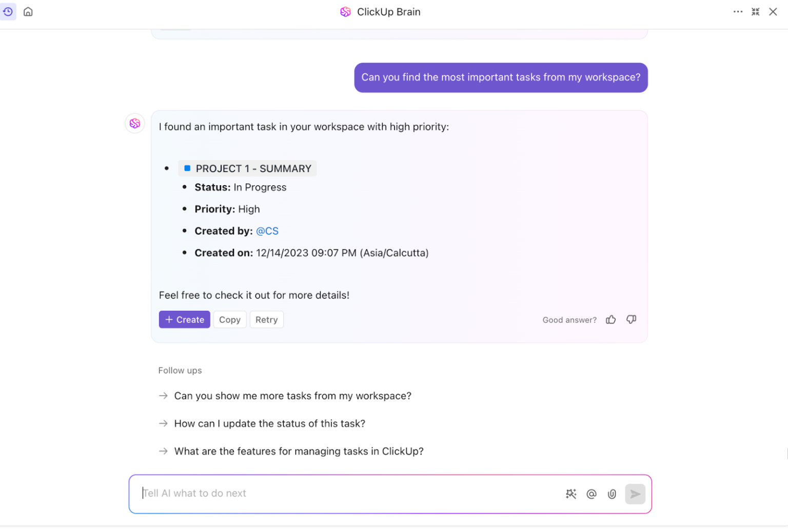Collapse the ClickUp Brain window

755,11
